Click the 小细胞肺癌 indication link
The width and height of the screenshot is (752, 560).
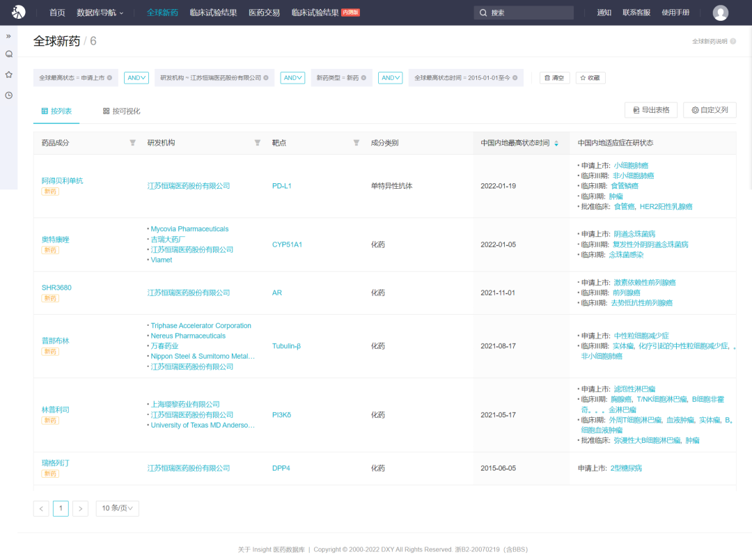click(x=631, y=166)
